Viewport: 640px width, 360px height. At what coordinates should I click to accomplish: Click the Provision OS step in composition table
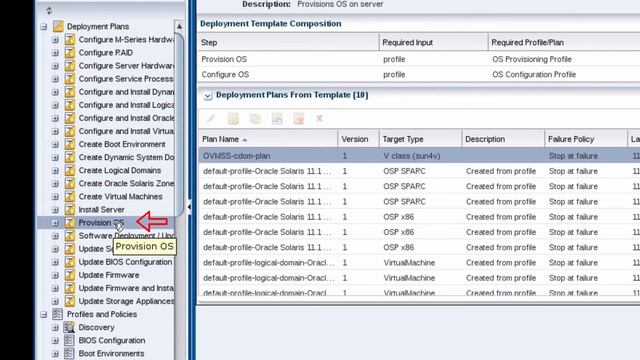224,59
